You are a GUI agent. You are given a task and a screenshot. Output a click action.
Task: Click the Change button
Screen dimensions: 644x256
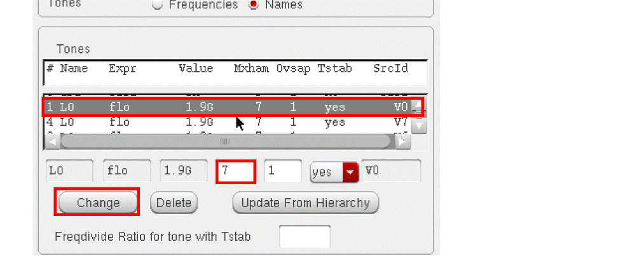pyautogui.click(x=98, y=203)
